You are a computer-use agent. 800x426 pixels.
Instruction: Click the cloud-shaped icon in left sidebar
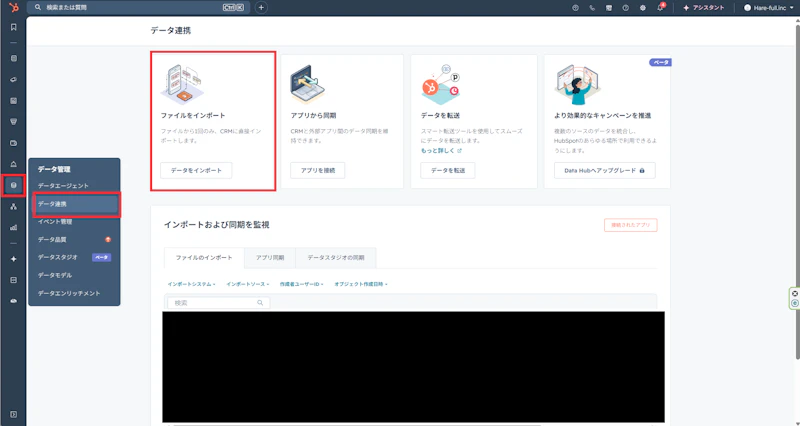tap(14, 301)
